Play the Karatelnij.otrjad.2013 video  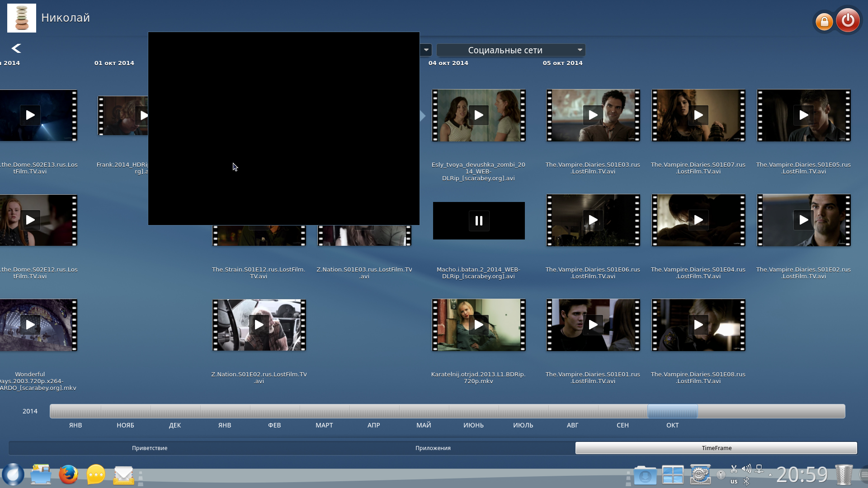point(478,325)
